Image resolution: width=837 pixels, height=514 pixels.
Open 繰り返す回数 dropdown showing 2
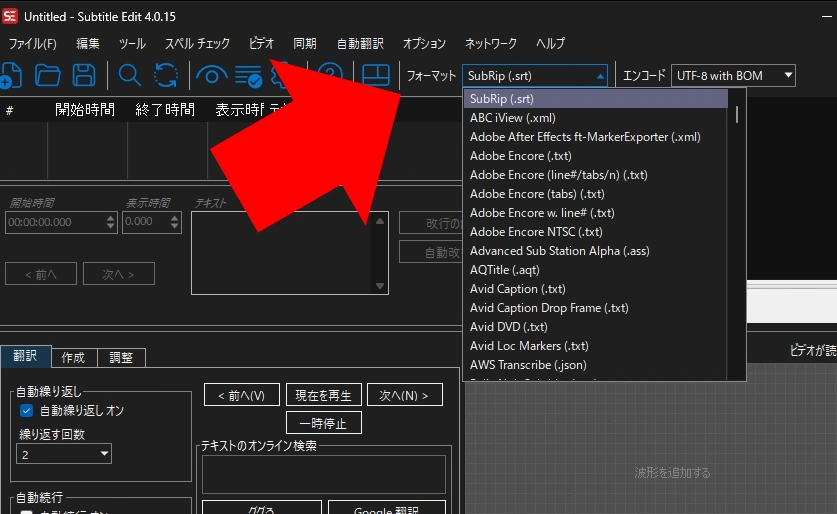point(64,454)
